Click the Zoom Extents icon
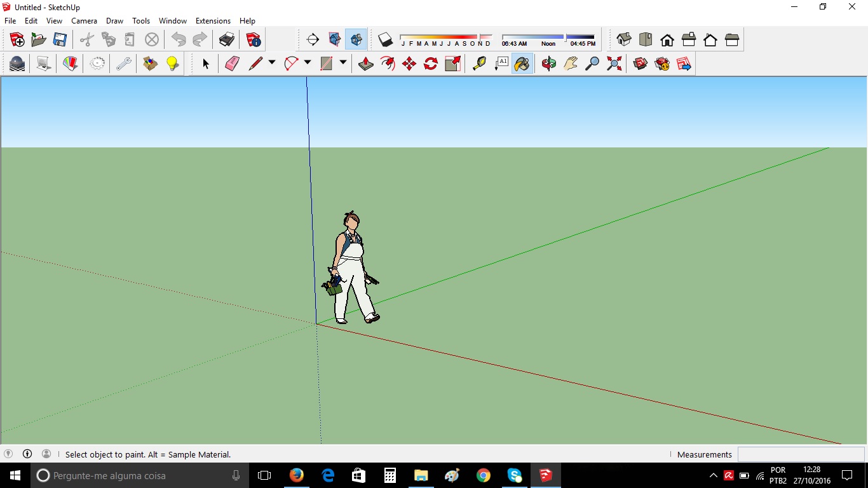Screen dimensions: 868x488 [x=614, y=64]
